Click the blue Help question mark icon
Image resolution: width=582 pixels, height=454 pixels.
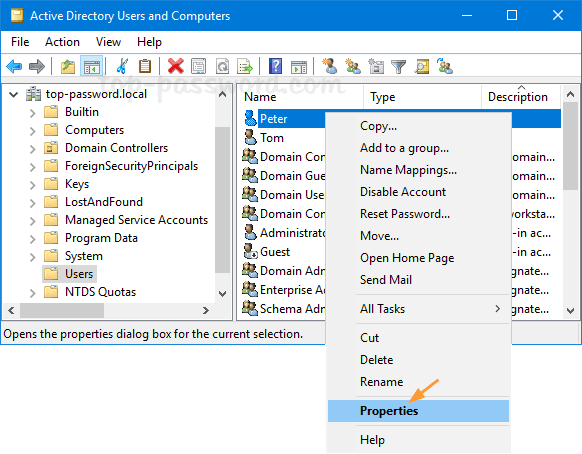coord(275,66)
